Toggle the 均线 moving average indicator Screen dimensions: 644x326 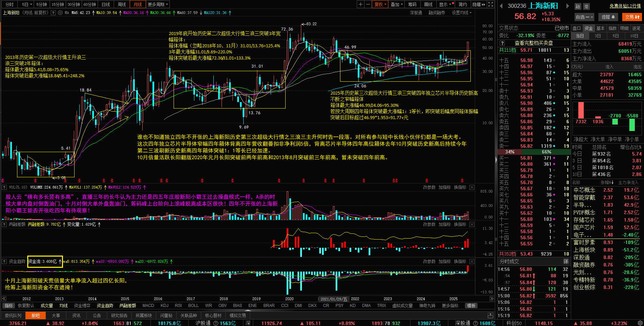click(x=64, y=306)
